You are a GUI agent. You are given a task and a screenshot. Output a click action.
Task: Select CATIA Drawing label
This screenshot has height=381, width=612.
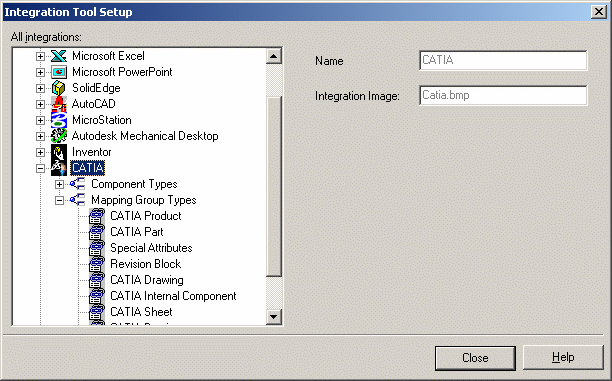(x=147, y=280)
